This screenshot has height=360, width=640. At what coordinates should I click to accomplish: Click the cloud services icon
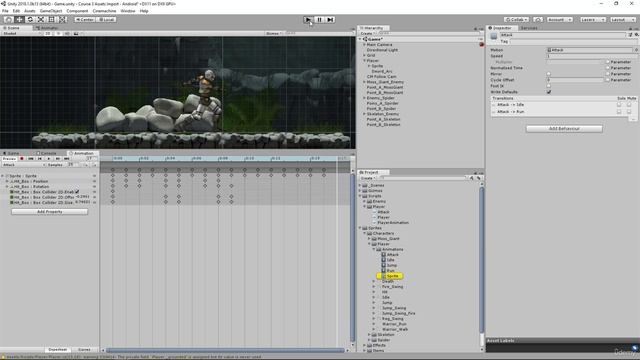[538, 19]
